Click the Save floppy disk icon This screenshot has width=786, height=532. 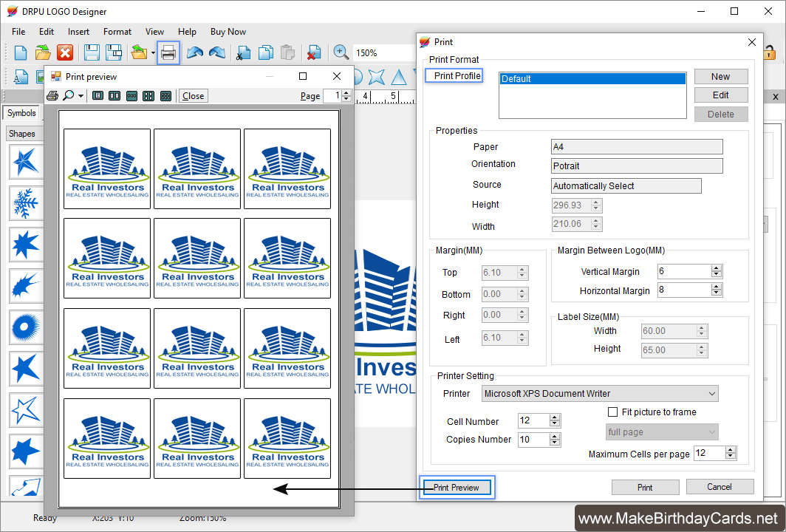click(92, 52)
